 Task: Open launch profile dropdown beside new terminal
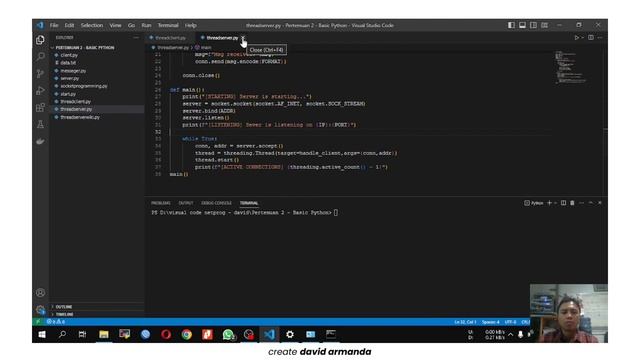tap(556, 203)
